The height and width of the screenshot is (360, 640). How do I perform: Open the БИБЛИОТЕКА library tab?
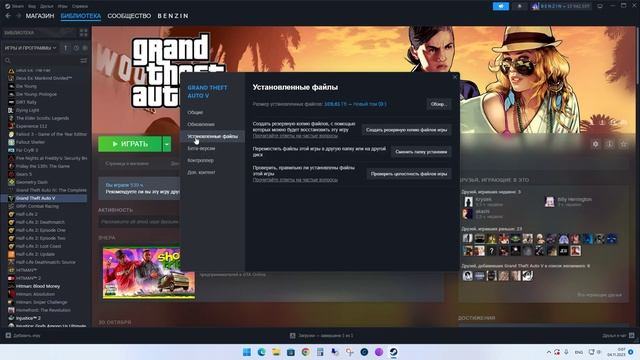point(81,16)
